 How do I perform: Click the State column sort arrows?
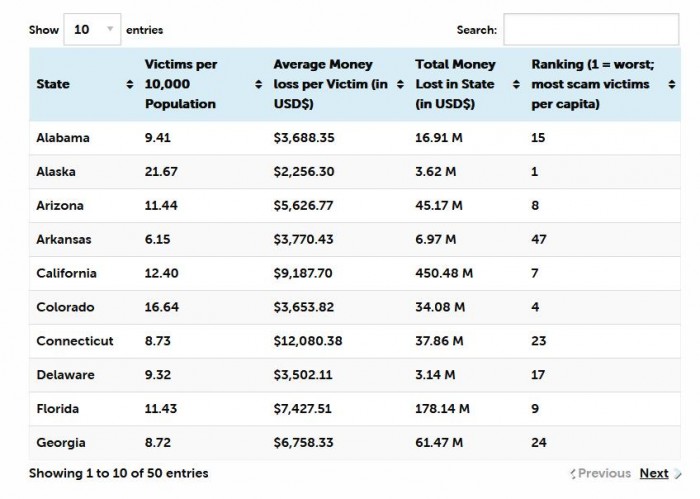[130, 85]
